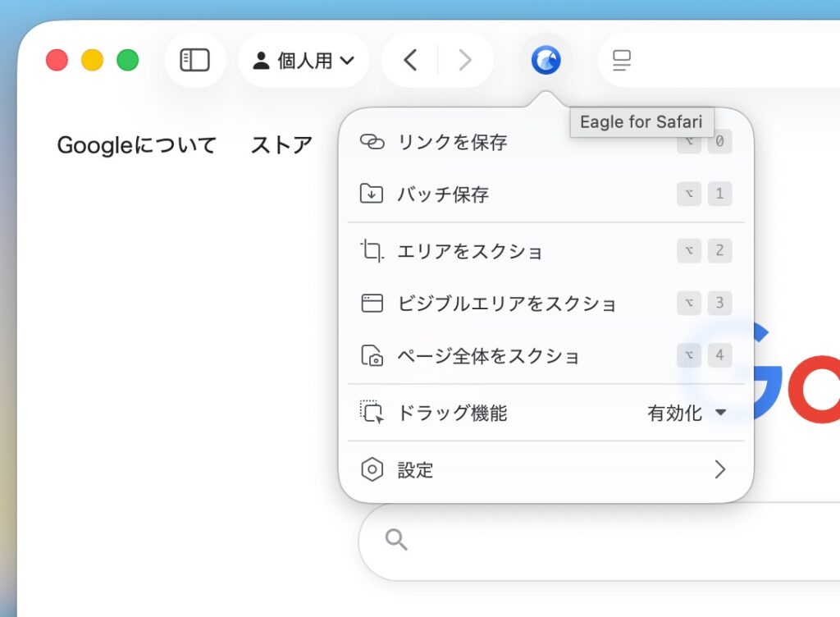
Task: Expand the 設定 submenu chevron
Action: [x=719, y=469]
